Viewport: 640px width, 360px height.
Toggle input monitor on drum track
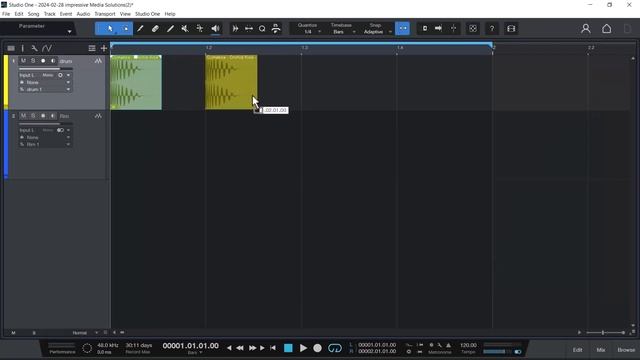click(53, 61)
